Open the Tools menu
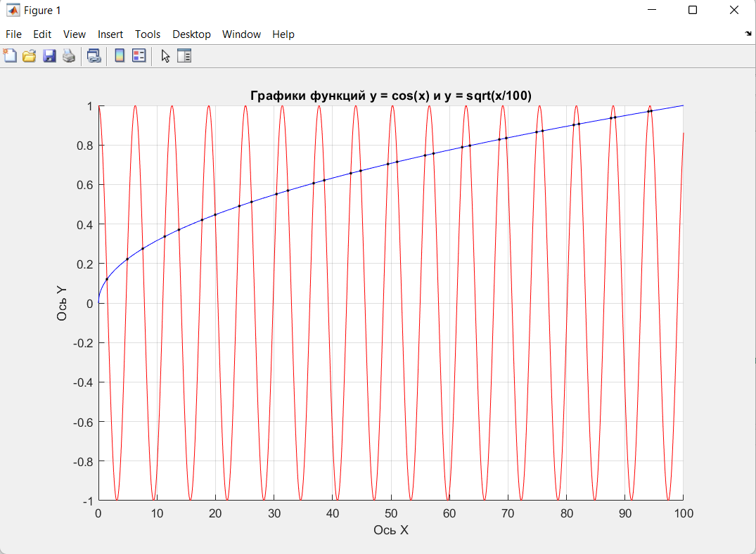The image size is (756, 554). pos(148,34)
